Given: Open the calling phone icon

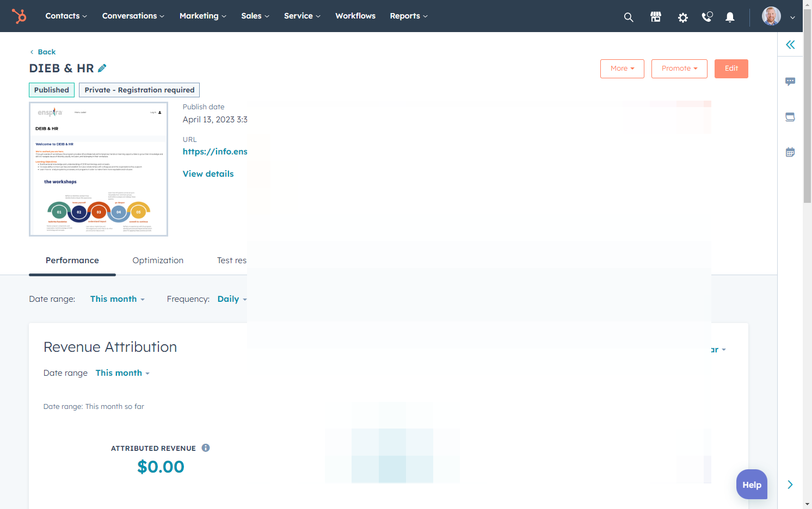Looking at the screenshot, I should pyautogui.click(x=707, y=17).
